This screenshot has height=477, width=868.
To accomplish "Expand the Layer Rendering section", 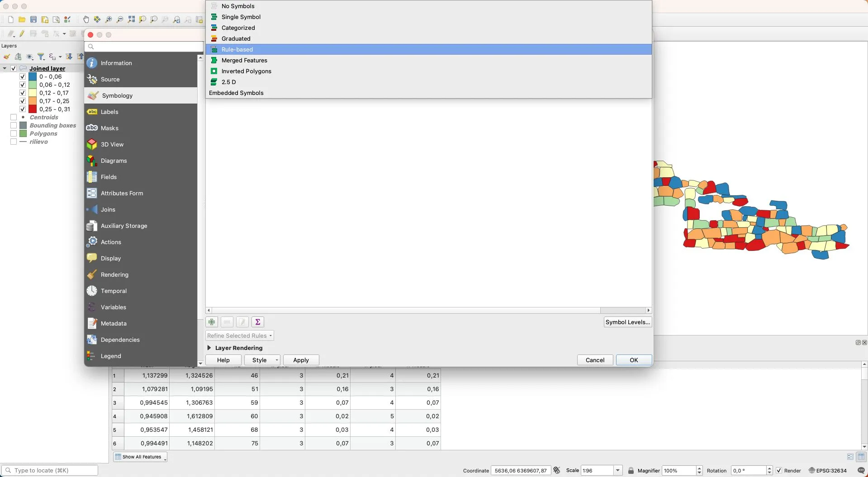I will [x=209, y=348].
